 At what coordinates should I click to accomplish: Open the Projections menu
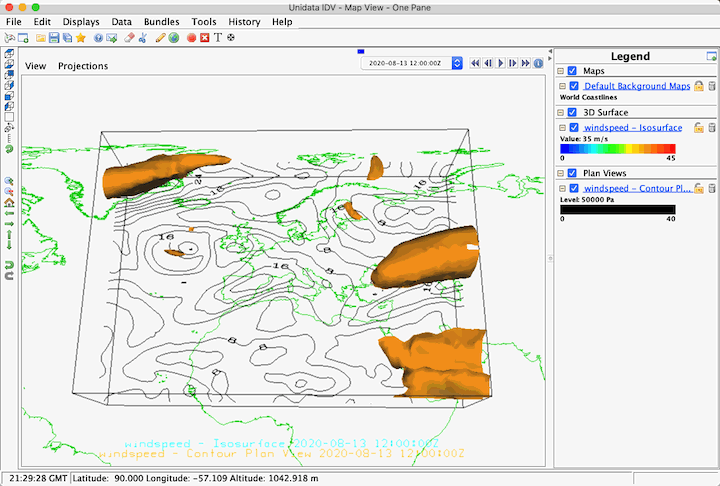click(x=83, y=66)
